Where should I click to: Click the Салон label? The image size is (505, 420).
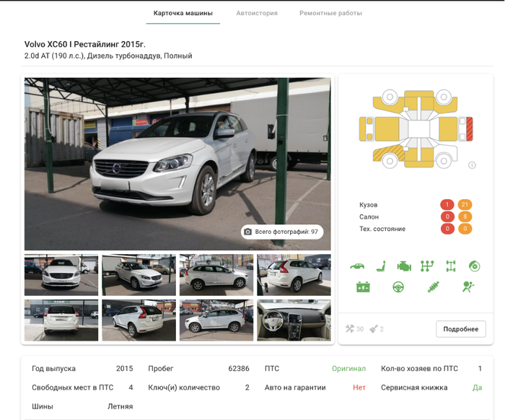369,216
